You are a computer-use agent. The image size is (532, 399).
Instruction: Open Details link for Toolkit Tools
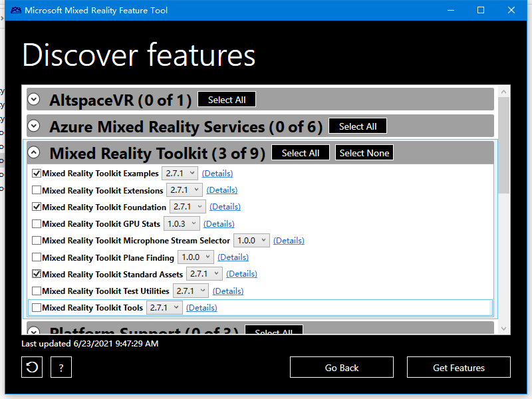(x=201, y=307)
